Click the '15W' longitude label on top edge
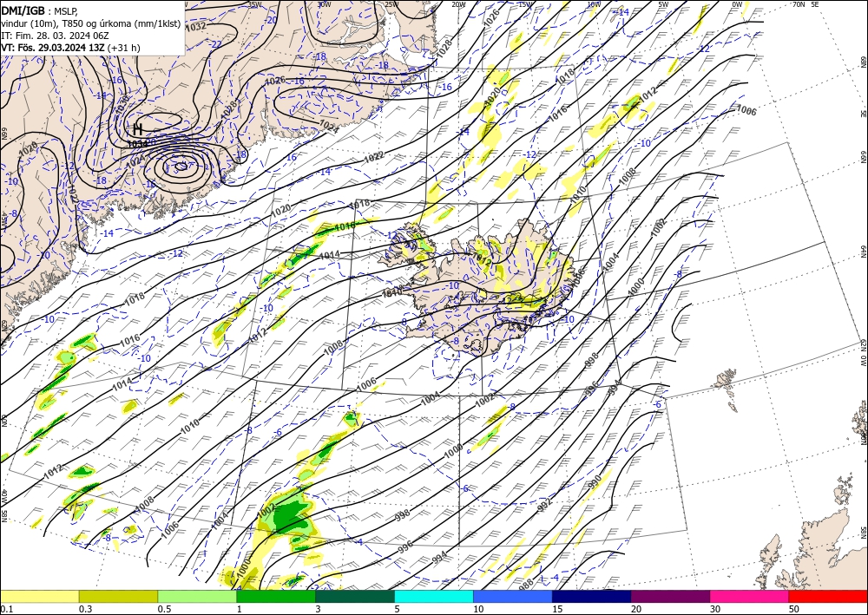 tap(525, 4)
